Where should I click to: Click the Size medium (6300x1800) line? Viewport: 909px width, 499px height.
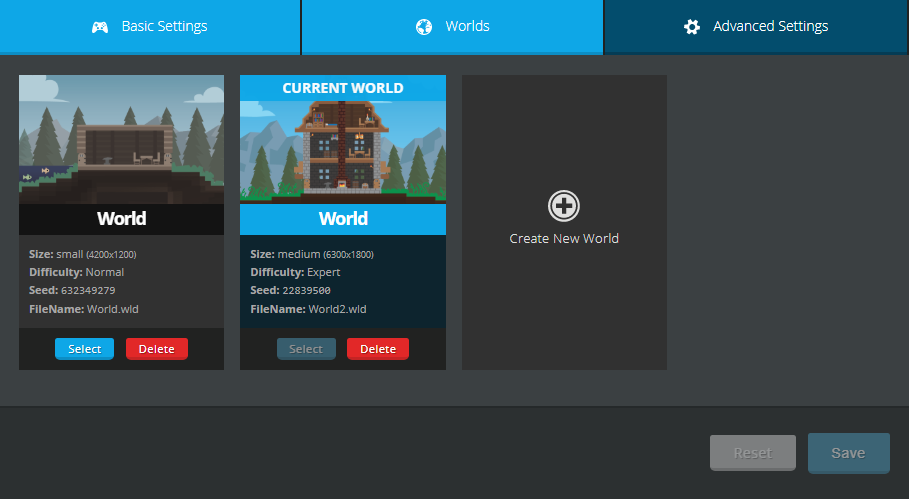312,254
